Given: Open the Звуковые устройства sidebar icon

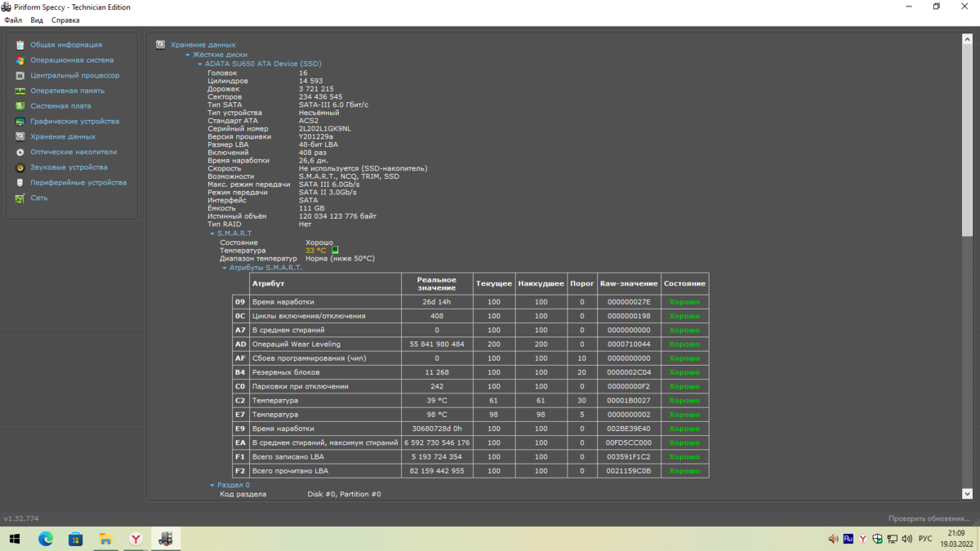Looking at the screenshot, I should 20,167.
